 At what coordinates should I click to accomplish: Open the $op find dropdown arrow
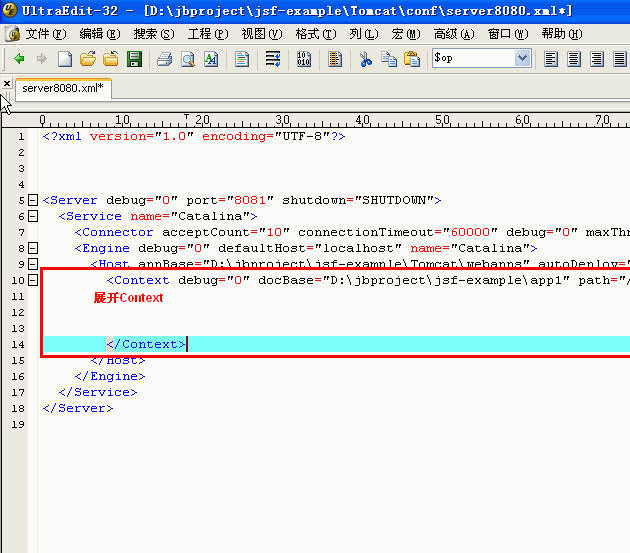[522, 59]
